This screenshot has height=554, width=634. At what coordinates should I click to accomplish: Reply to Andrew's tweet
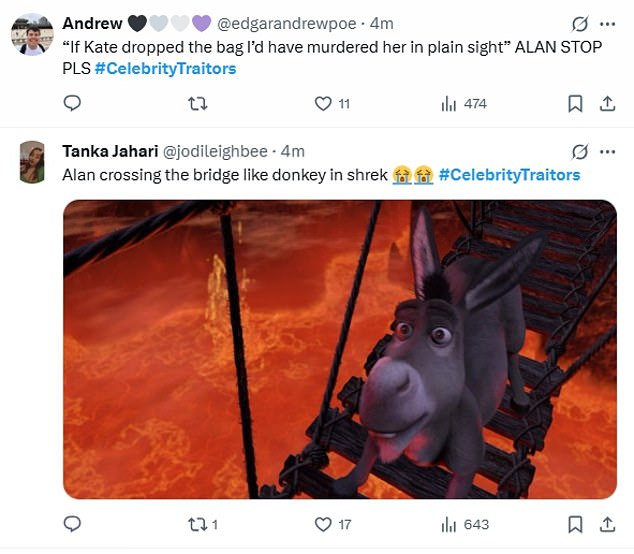point(71,103)
